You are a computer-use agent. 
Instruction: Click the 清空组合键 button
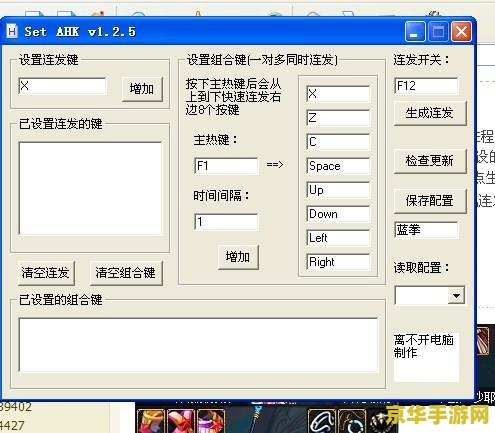point(126,273)
